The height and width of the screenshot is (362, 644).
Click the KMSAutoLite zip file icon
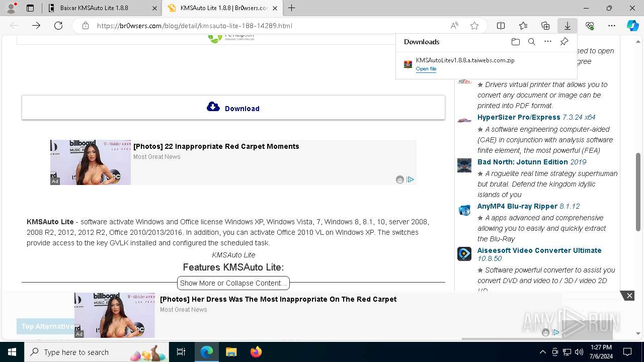tap(408, 64)
